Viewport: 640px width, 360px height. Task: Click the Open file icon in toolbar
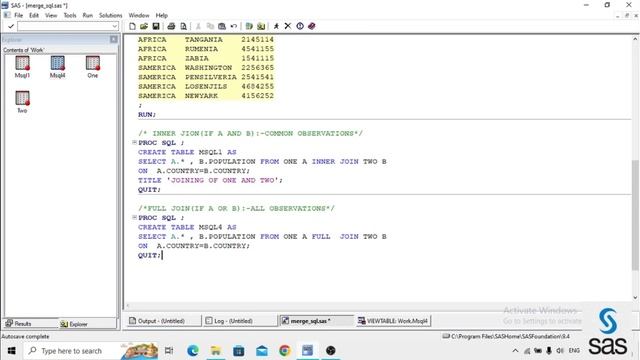pyautogui.click(x=144, y=26)
